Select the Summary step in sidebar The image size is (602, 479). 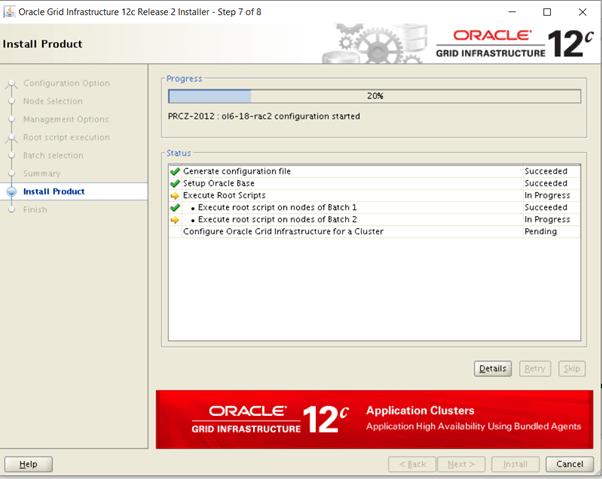click(42, 173)
